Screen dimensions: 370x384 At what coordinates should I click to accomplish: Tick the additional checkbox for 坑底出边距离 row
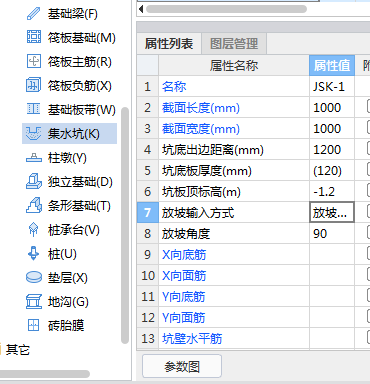[368, 148]
